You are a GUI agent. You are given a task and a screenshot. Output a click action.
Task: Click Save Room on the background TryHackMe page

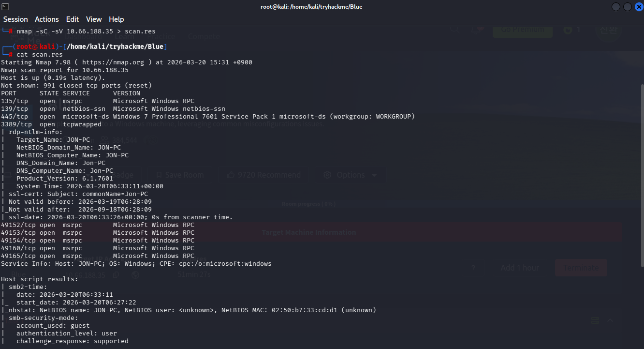coord(179,175)
